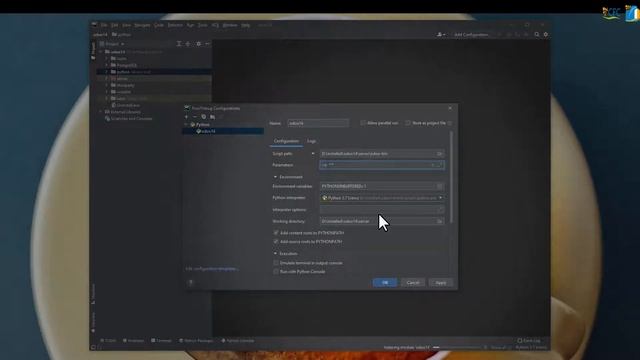Close the Run/Debug Configurations dialog
This screenshot has width=640, height=360.
point(450,108)
